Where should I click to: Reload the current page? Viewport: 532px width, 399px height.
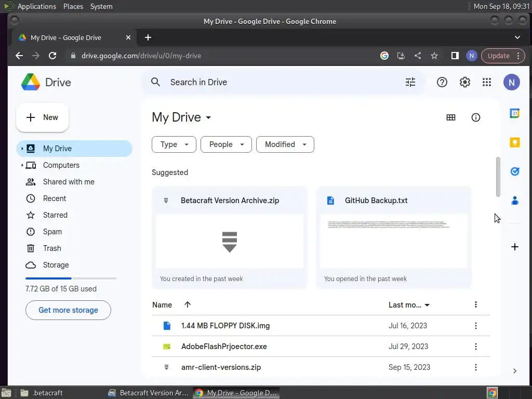52,56
